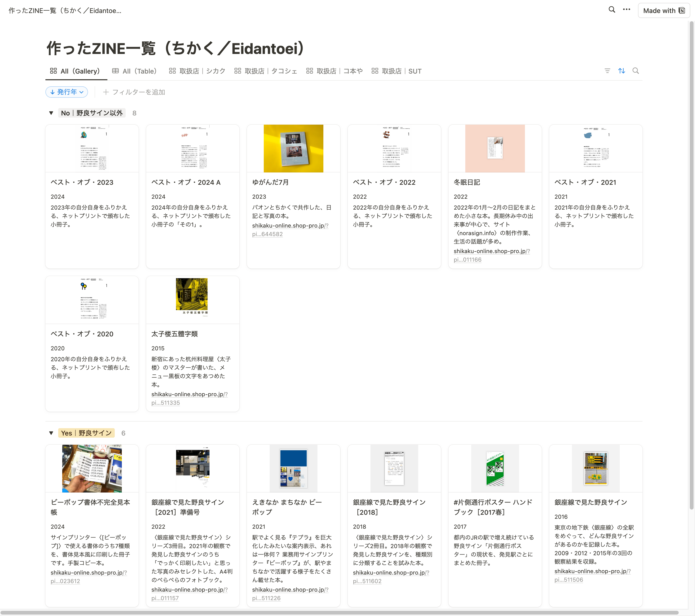The width and height of the screenshot is (695, 616).
Task: Open shikaku-online link on ゆがんだ7月 card
Action: (x=290, y=226)
